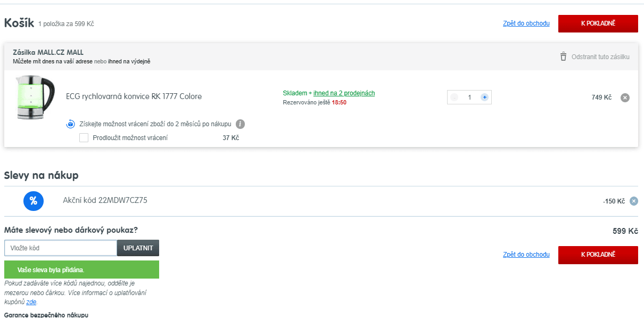Select the discount amount -150 Kč

[614, 201]
